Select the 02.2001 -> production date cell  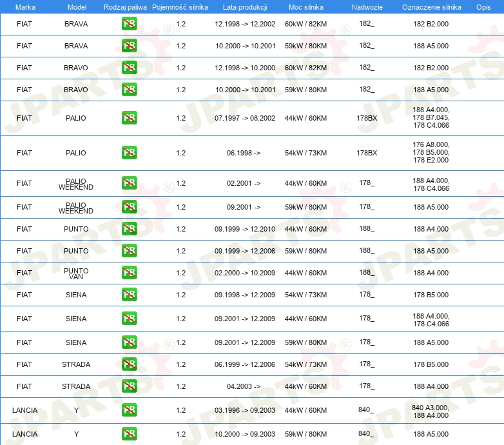click(244, 183)
